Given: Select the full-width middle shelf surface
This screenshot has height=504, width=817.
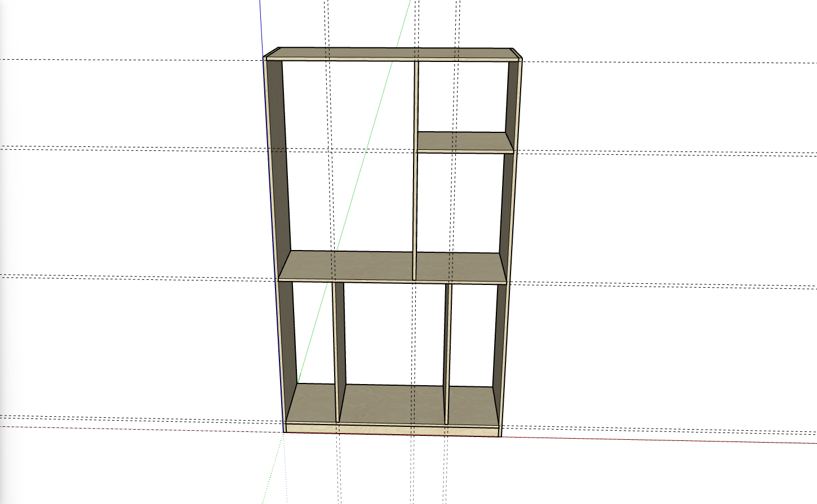Looking at the screenshot, I should pyautogui.click(x=372, y=265).
